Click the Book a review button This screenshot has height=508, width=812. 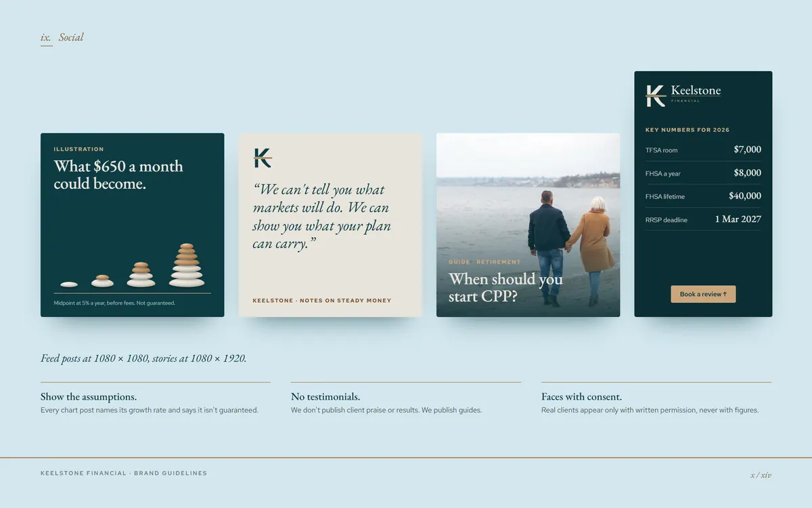click(703, 294)
